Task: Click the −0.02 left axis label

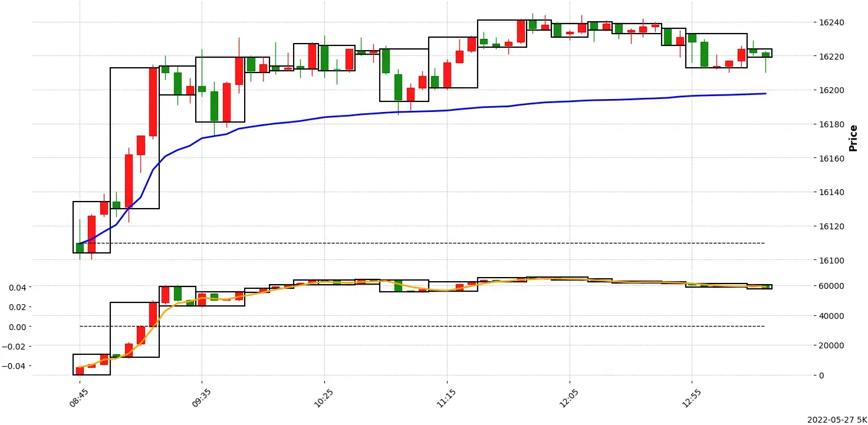Action: (x=15, y=347)
